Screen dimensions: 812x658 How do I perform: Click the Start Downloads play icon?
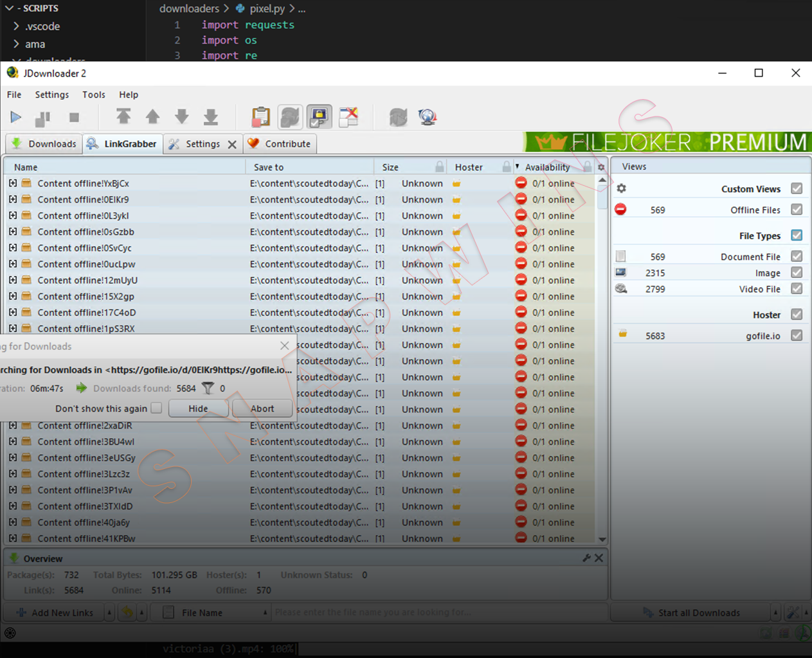point(16,117)
